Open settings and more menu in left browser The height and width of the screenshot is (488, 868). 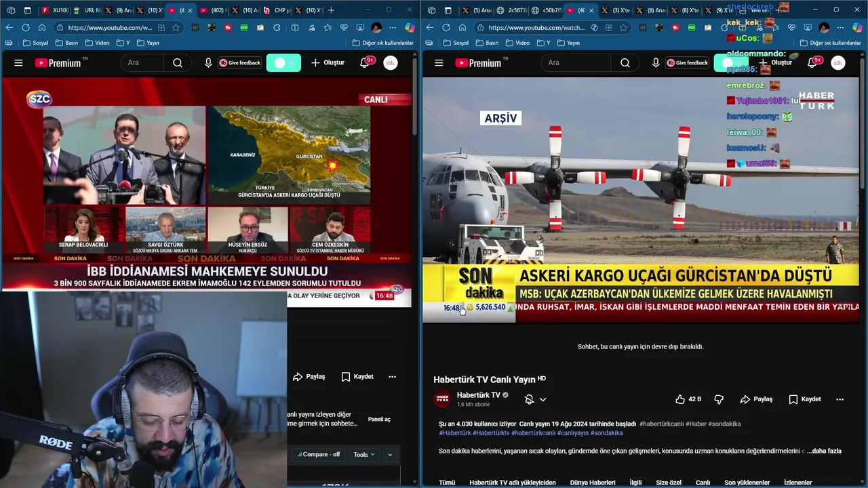(393, 28)
